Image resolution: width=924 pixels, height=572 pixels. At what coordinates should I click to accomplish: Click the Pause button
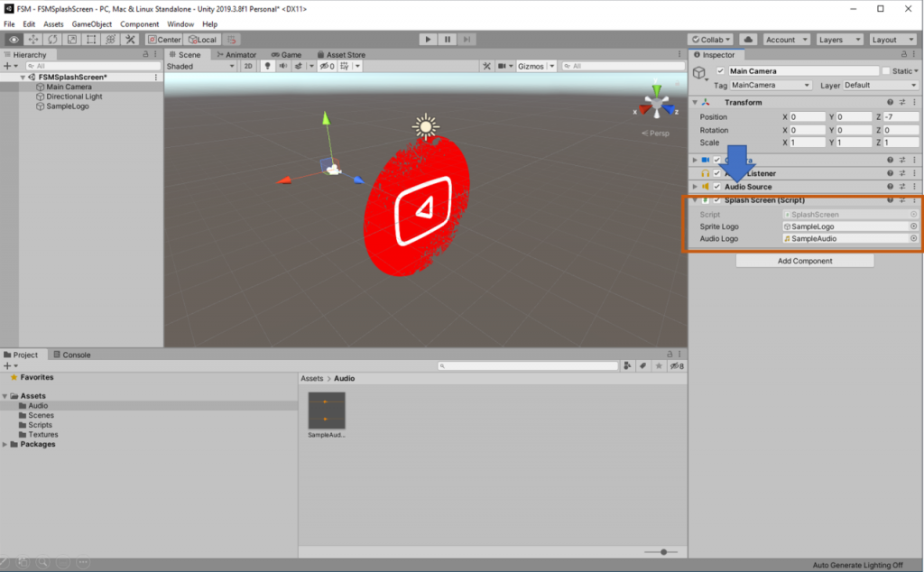tap(448, 40)
